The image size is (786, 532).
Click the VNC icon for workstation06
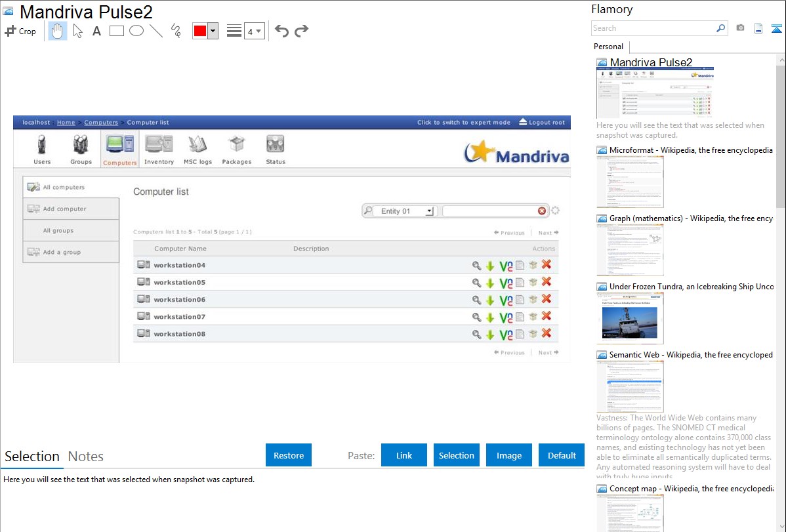[x=506, y=300]
